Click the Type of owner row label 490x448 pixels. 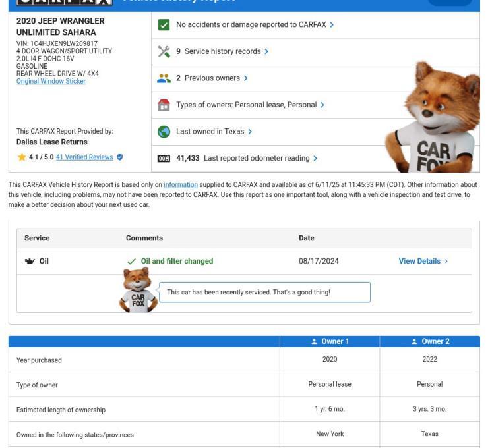(x=37, y=385)
